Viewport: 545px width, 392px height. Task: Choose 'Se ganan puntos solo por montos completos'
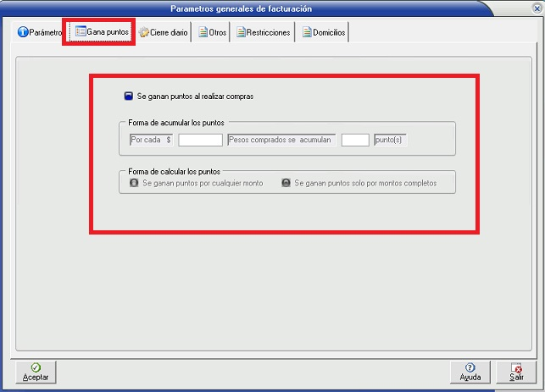coord(286,182)
